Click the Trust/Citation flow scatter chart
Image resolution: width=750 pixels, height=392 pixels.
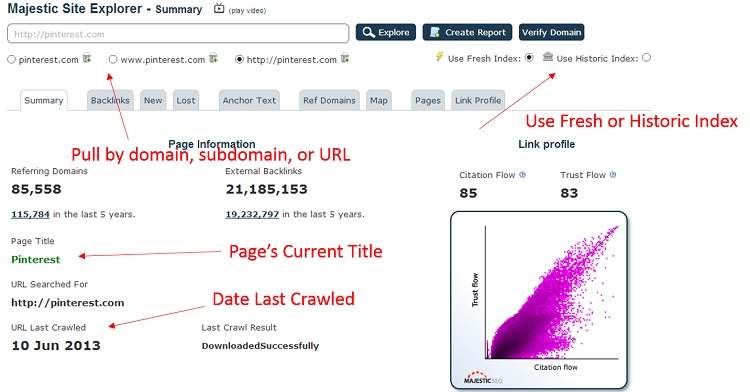click(539, 300)
